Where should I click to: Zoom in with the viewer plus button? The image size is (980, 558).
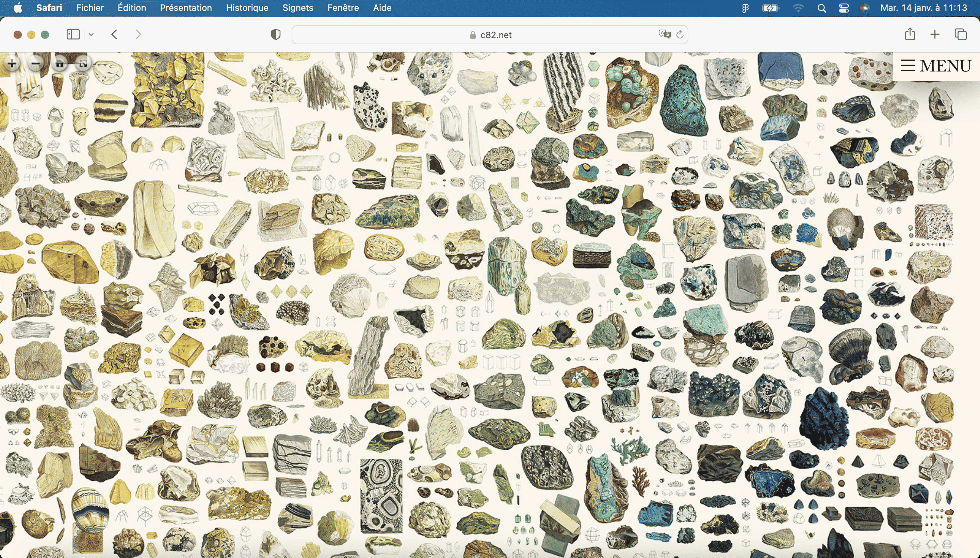pyautogui.click(x=12, y=64)
